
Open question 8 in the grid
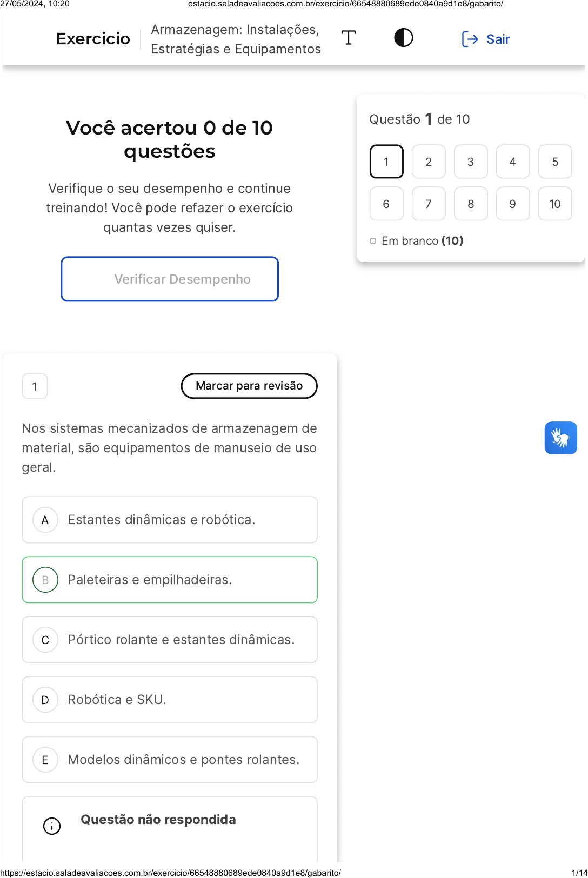[x=471, y=204]
